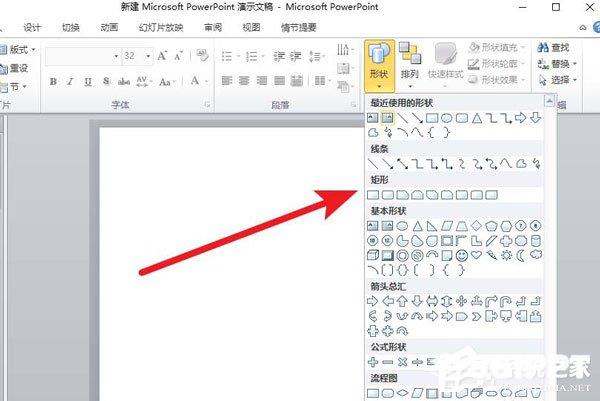Select the scribble tool under 线条
The width and height of the screenshot is (600, 401).
point(536,164)
